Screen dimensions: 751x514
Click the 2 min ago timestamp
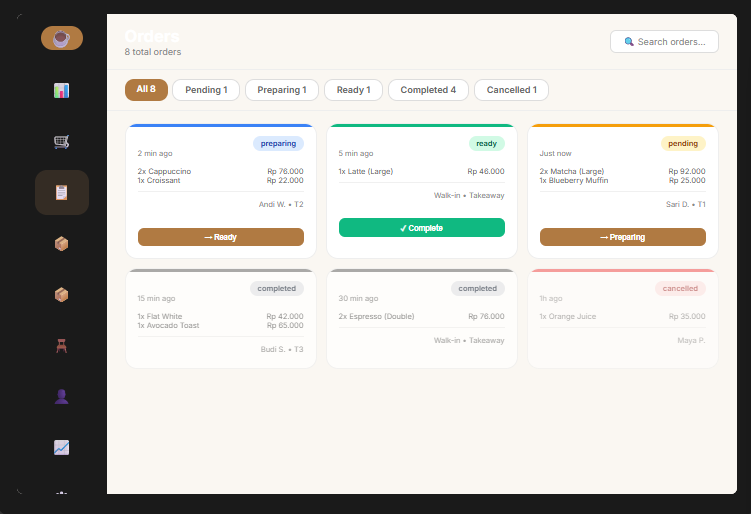pyautogui.click(x=155, y=154)
